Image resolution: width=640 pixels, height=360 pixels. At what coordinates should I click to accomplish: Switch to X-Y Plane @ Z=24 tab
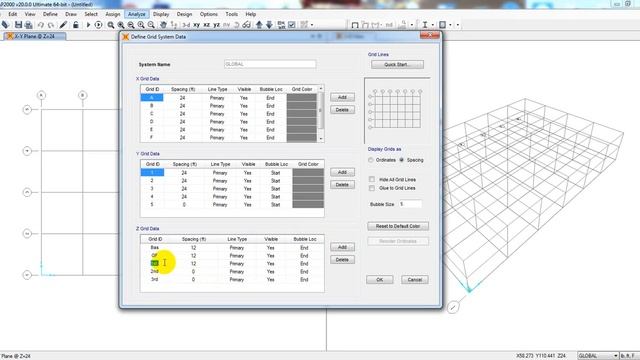click(x=35, y=36)
